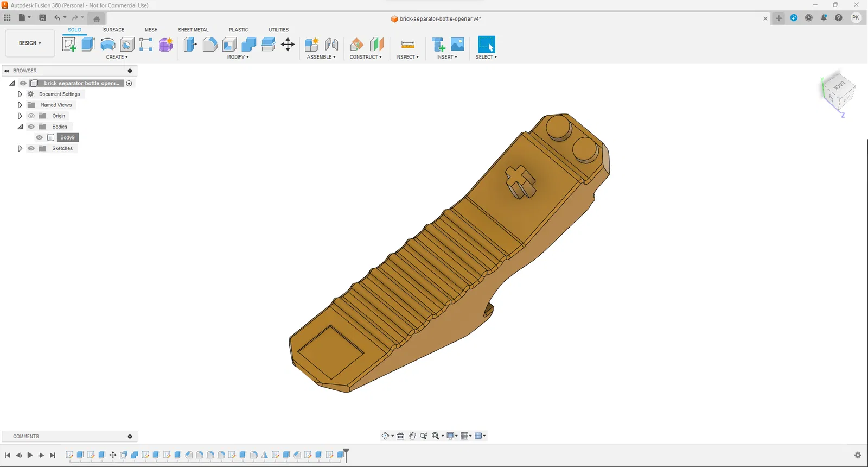This screenshot has width=868, height=467.
Task: Activate the Pan hand tool
Action: (x=412, y=436)
